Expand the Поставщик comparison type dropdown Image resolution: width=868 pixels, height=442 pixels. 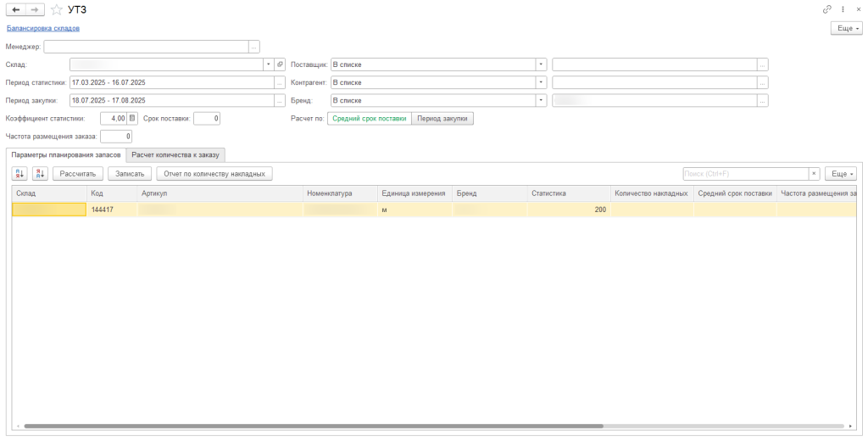click(x=541, y=64)
